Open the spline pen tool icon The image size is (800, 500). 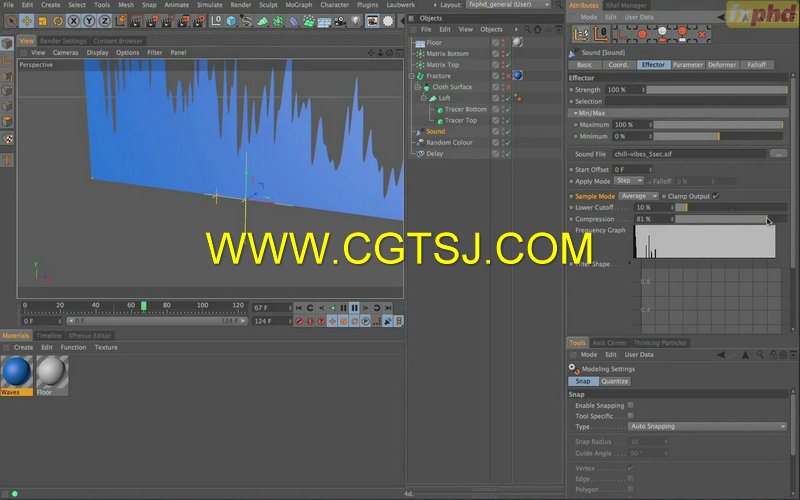point(246,21)
